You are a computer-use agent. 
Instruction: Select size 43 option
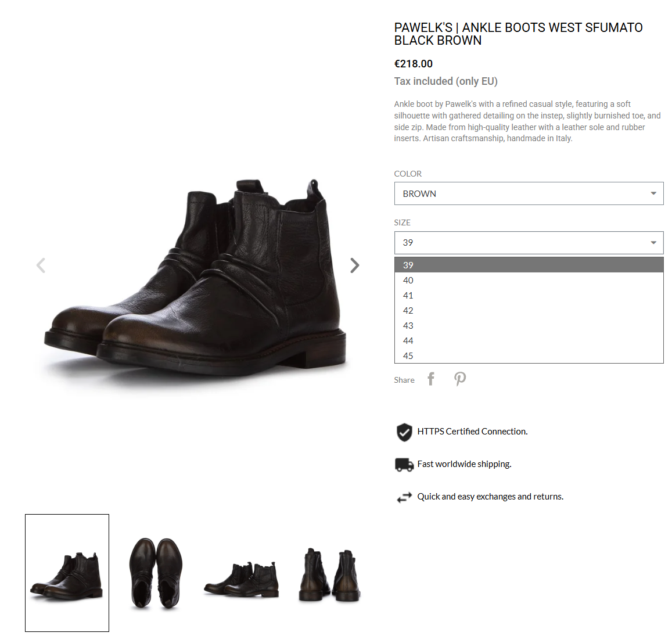point(529,326)
